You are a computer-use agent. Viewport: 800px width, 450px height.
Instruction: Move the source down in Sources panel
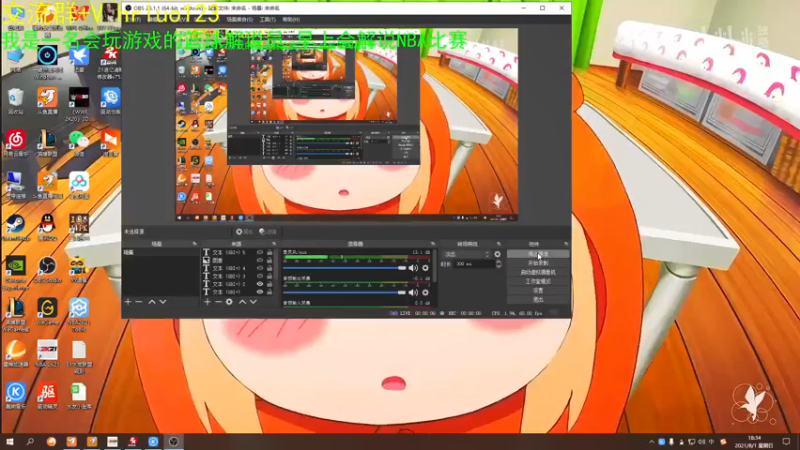point(253,302)
